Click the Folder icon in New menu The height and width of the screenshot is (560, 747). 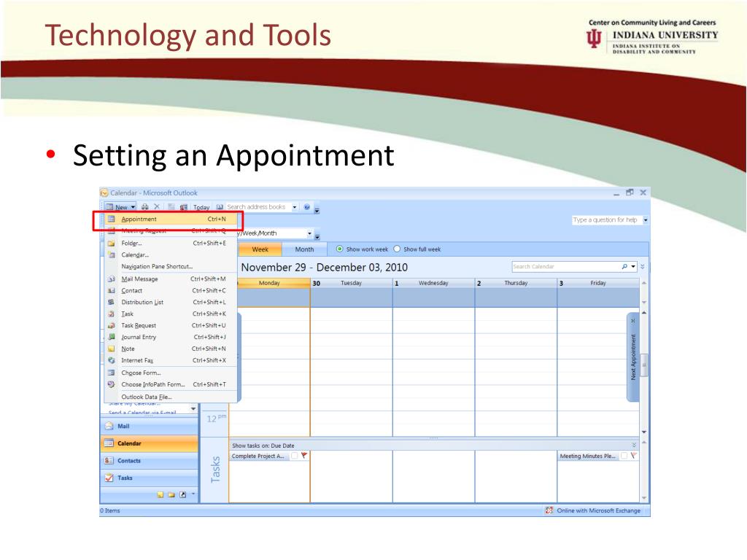(x=112, y=244)
